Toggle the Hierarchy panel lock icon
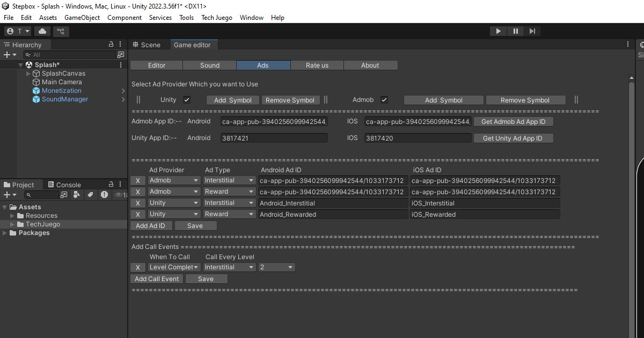 point(111,45)
